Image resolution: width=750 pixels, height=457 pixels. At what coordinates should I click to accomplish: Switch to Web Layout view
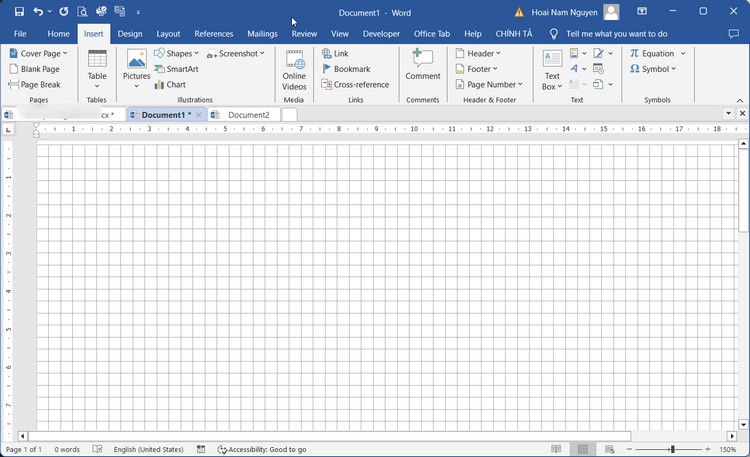tap(609, 449)
